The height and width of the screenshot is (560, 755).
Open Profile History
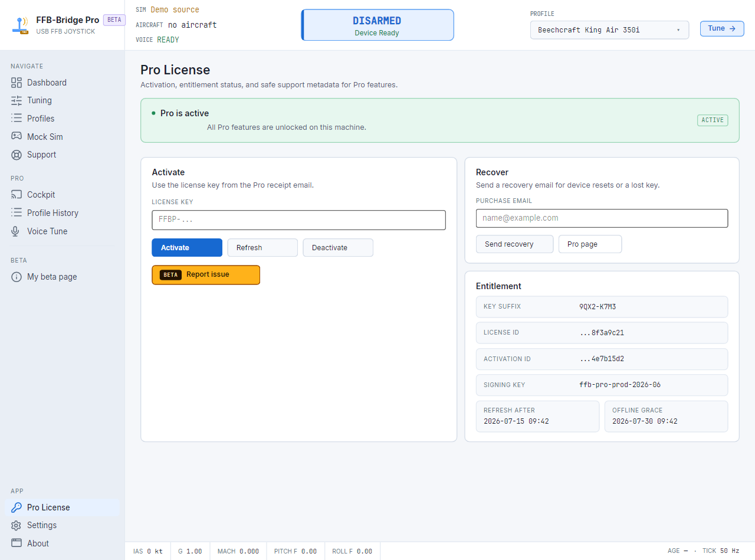[62, 213]
